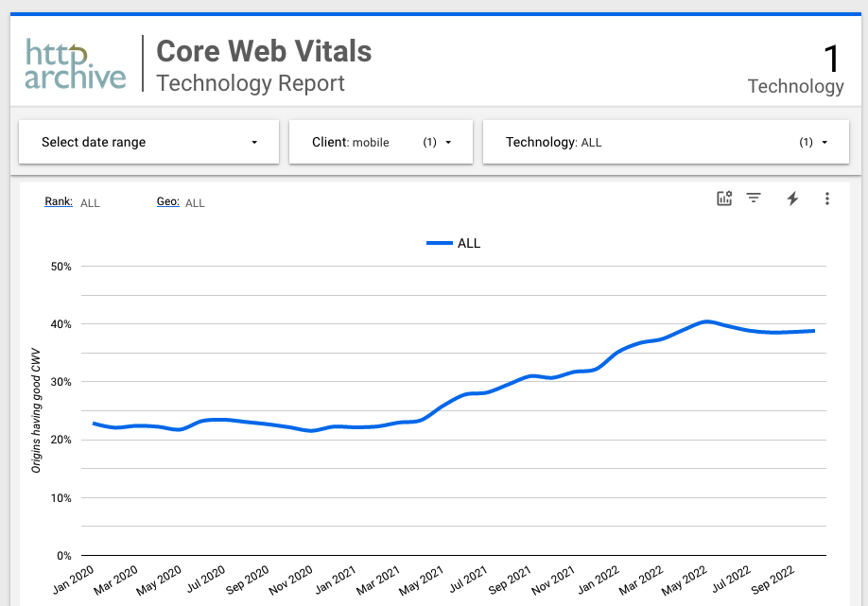Click the Mar 2021 x-axis label
Screen dimensions: 868x606
[x=378, y=580]
